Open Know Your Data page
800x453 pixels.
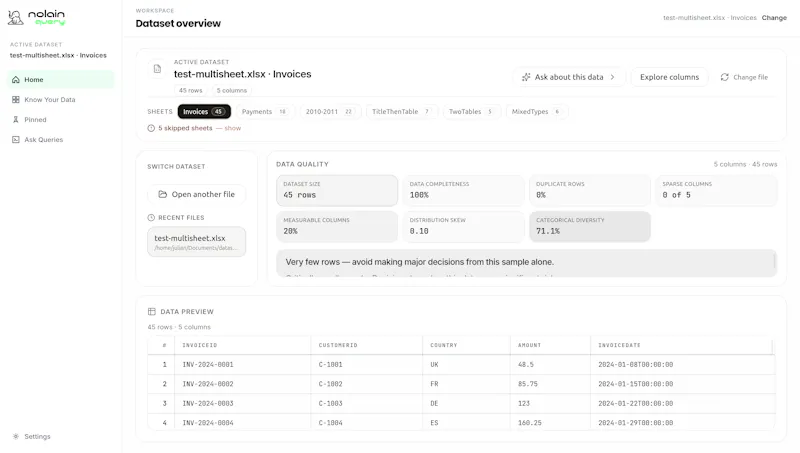(x=60, y=99)
